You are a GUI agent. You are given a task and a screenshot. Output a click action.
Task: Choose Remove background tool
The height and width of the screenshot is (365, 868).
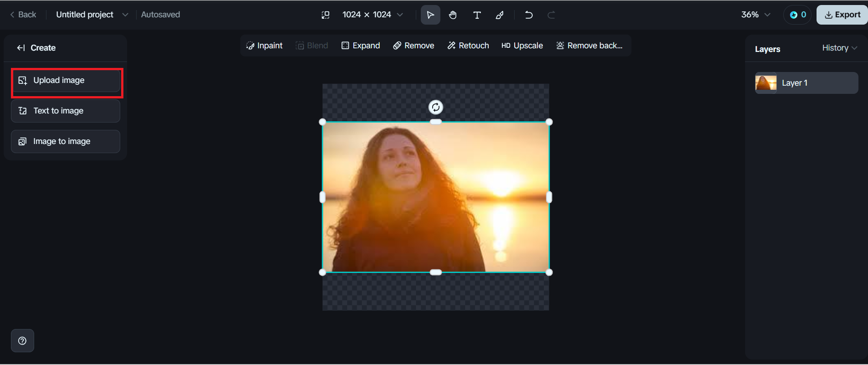[589, 46]
